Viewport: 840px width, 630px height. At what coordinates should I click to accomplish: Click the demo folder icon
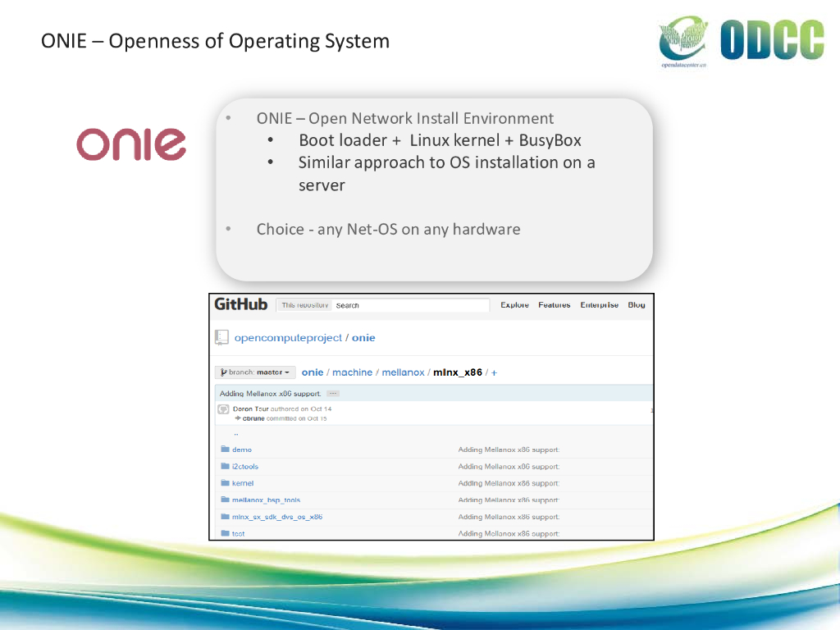point(225,450)
